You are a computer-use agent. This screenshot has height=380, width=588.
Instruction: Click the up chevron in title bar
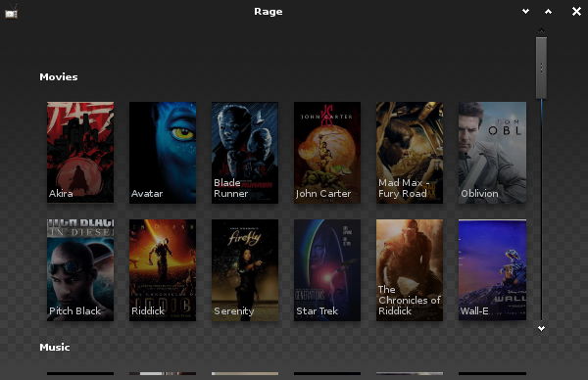pos(548,12)
